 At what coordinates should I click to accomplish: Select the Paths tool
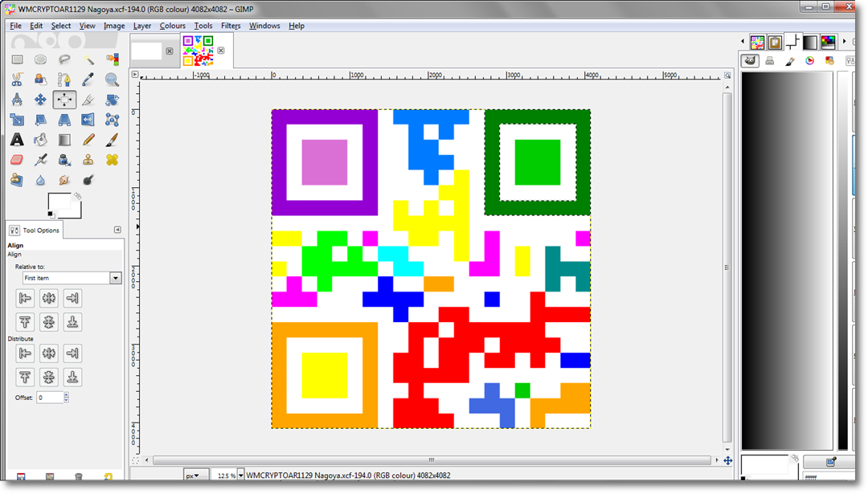click(64, 80)
